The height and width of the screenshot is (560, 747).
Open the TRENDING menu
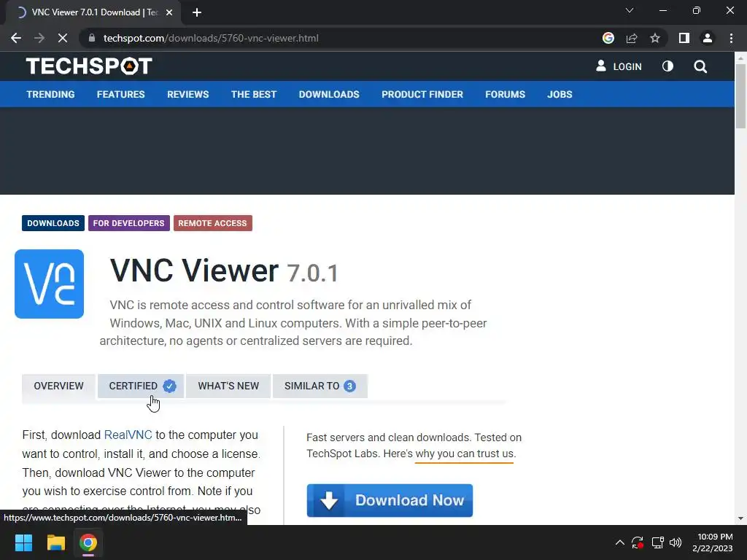(x=50, y=94)
